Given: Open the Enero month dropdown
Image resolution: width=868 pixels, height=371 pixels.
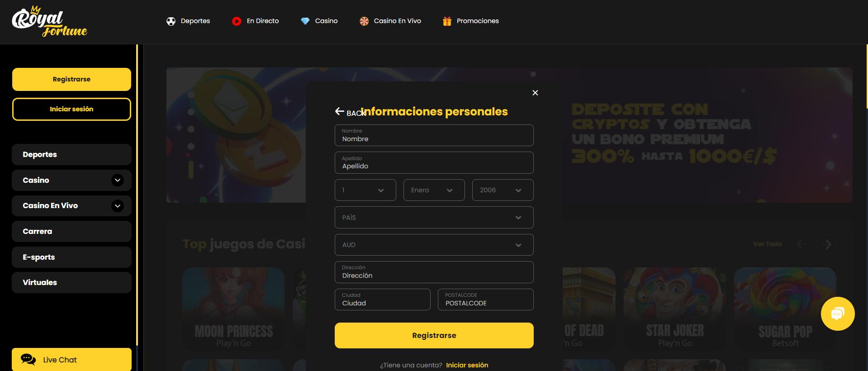Looking at the screenshot, I should 434,190.
